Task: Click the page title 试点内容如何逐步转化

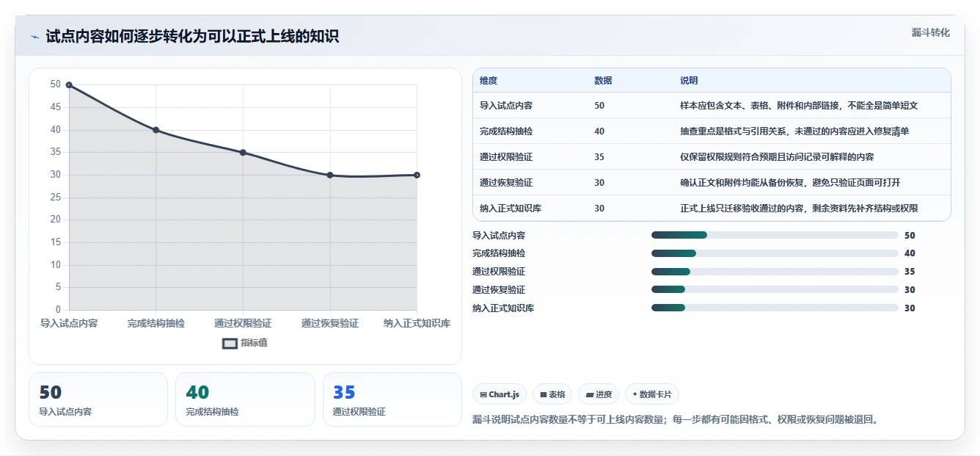Action: click(x=192, y=37)
